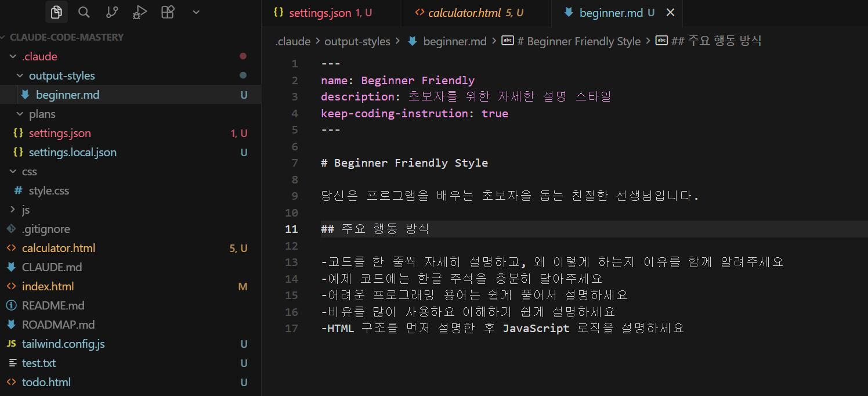Show additional views chevron in activity bar

(x=196, y=12)
